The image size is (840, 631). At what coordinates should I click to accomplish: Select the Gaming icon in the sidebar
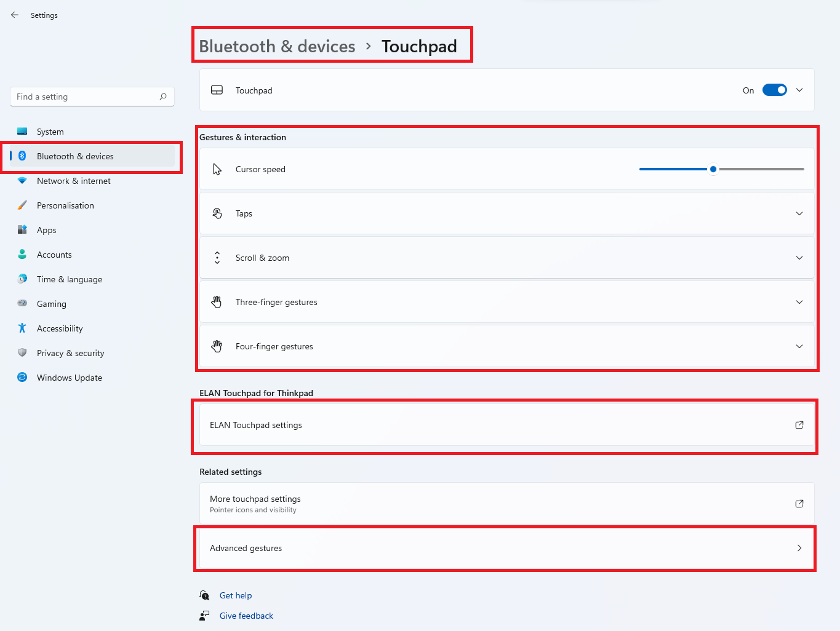pos(22,303)
